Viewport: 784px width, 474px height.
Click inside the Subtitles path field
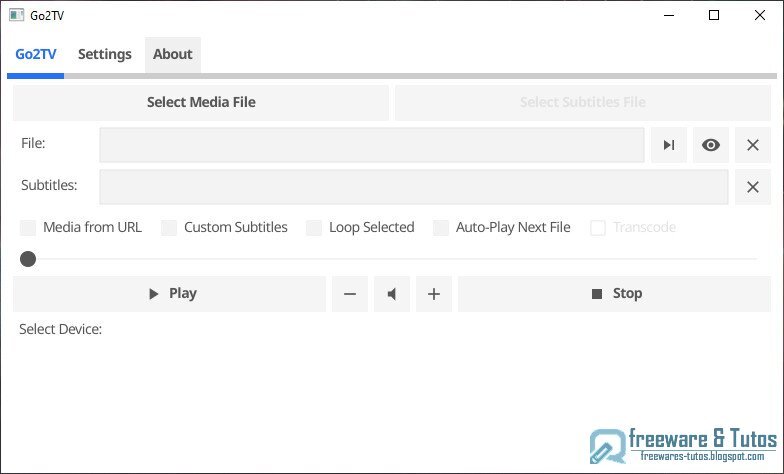pos(413,187)
